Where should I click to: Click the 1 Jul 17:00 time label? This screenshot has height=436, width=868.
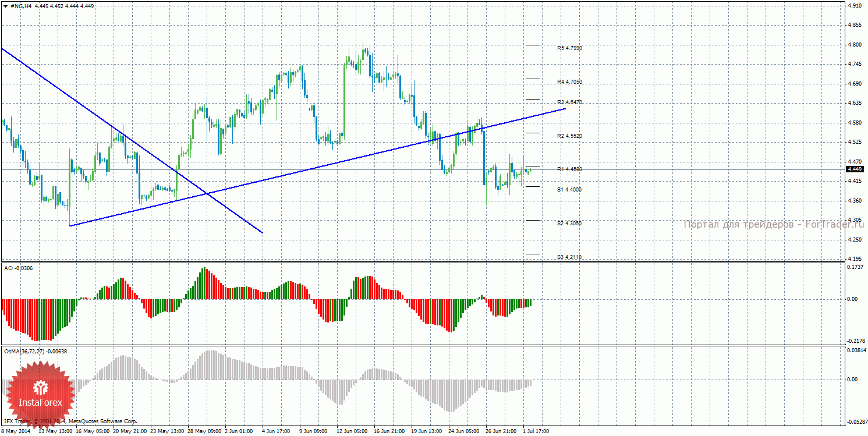(x=536, y=432)
